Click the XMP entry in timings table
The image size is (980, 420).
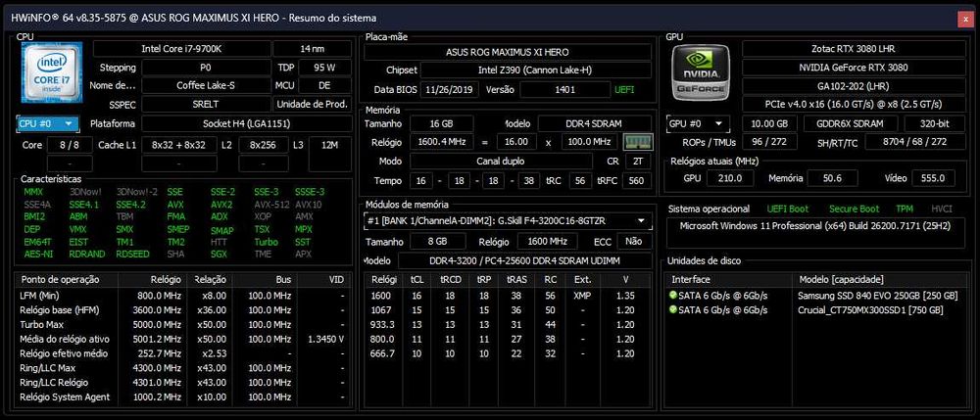coord(582,296)
